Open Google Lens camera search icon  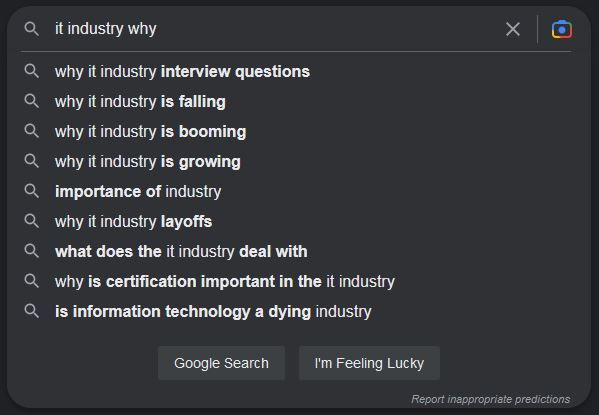coord(562,29)
